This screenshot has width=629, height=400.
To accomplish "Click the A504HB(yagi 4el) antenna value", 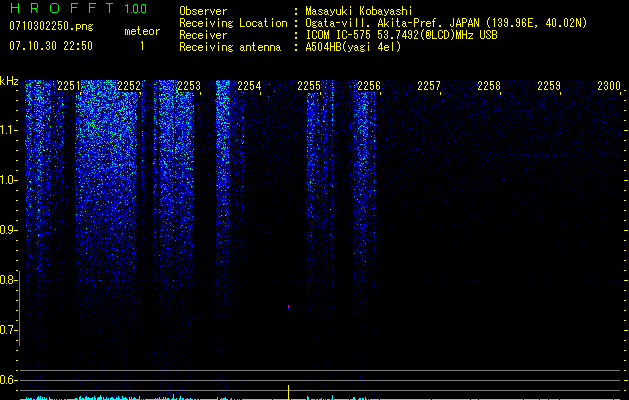I will [x=353, y=47].
